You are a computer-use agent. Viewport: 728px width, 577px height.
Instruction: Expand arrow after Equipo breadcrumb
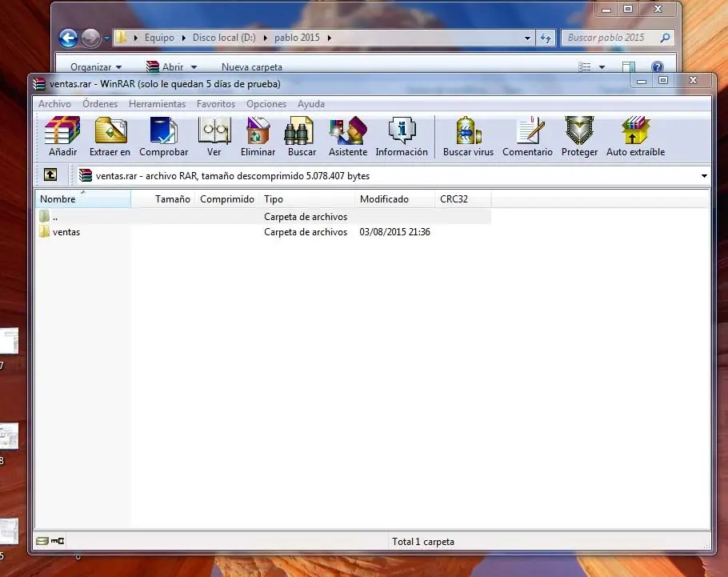click(x=183, y=38)
